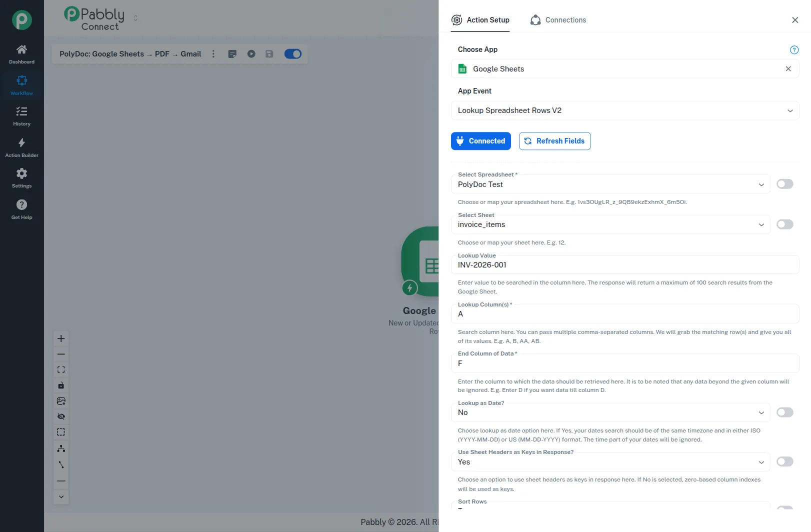811x532 pixels.
Task: Toggle the map switch for Select Sheet
Action: click(x=785, y=224)
